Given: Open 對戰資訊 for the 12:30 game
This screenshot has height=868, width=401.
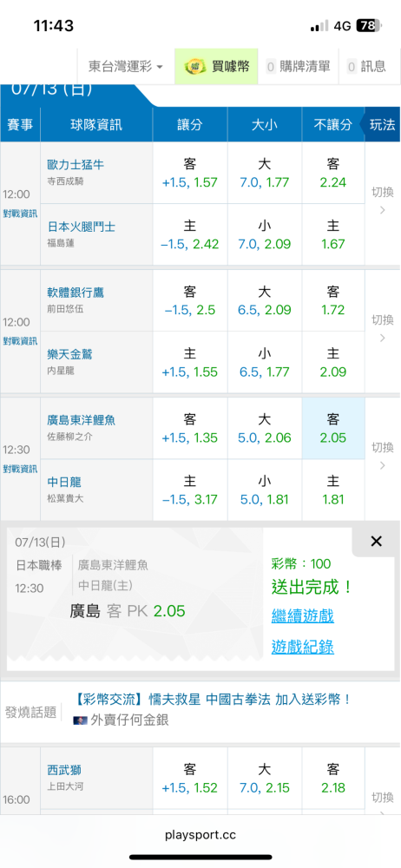Looking at the screenshot, I should (x=20, y=469).
